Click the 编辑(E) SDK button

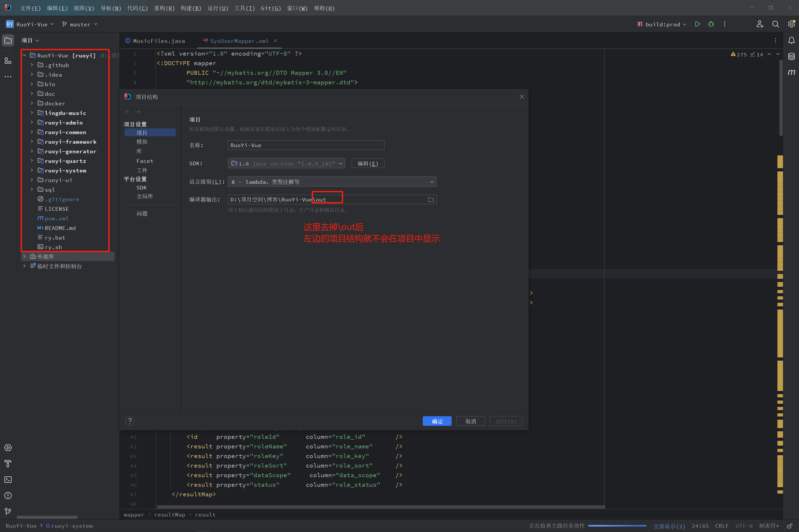368,163
